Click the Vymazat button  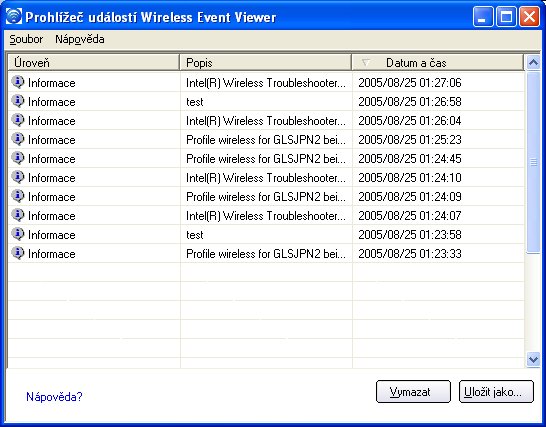click(413, 392)
